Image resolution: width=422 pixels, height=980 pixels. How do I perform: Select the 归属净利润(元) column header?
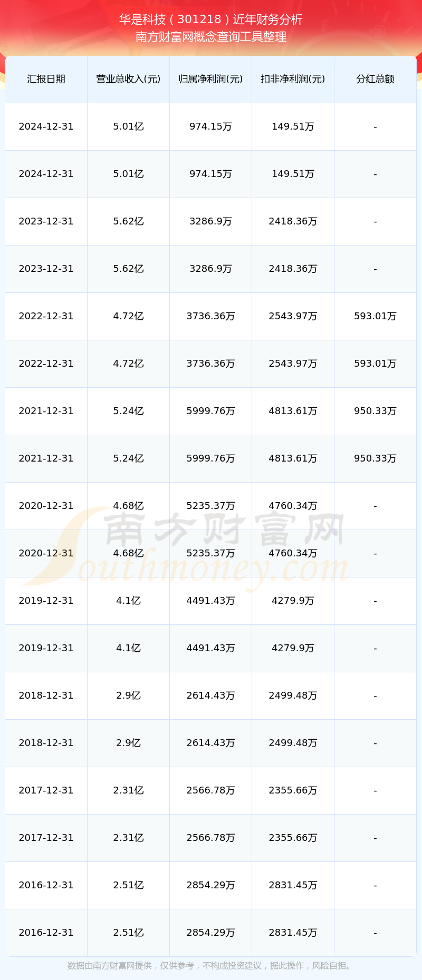(210, 79)
